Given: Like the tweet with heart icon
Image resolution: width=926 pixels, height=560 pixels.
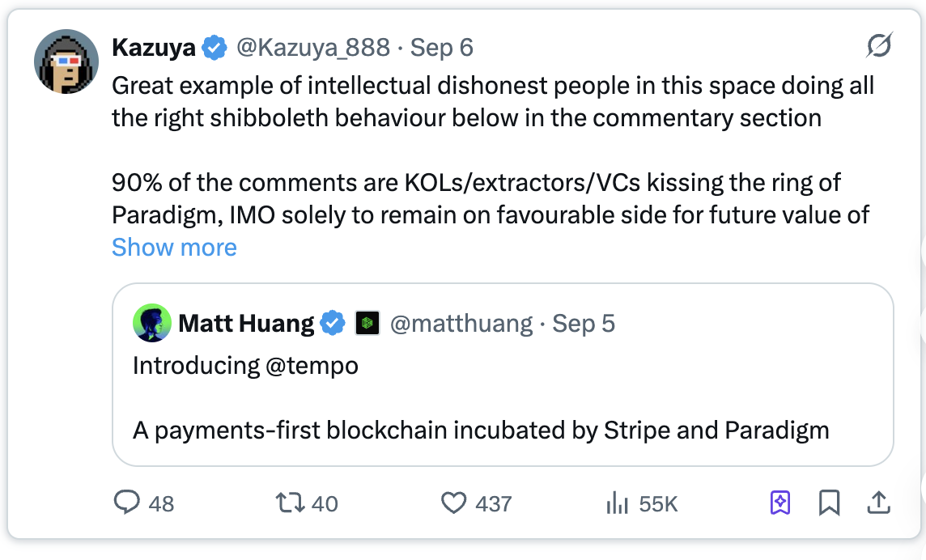Looking at the screenshot, I should pyautogui.click(x=454, y=503).
